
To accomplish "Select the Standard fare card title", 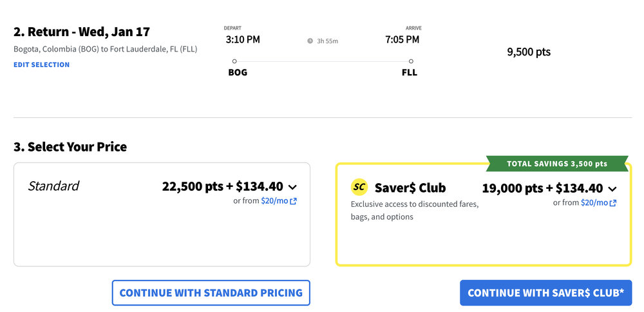I will click(53, 186).
